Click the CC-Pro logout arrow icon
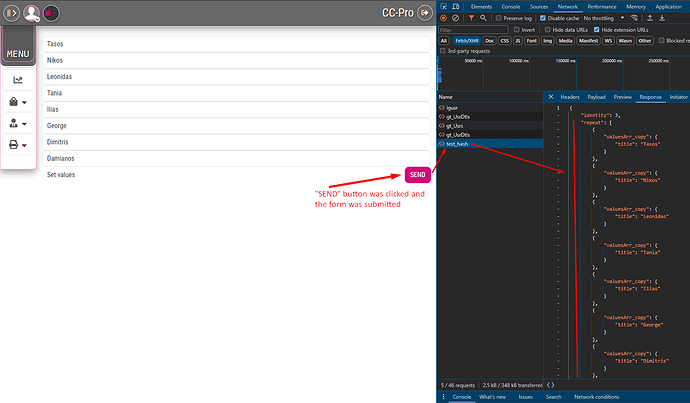Viewport: 690px width, 403px height. click(x=425, y=13)
